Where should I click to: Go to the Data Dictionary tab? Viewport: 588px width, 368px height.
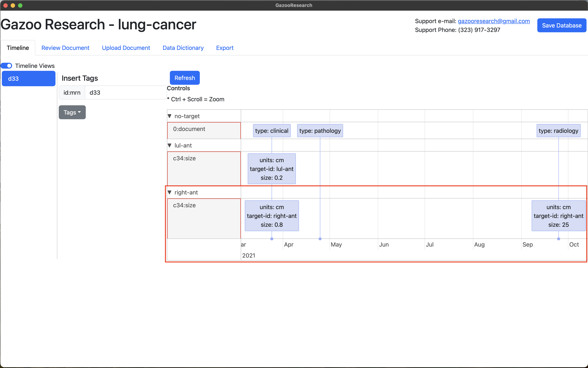click(183, 48)
